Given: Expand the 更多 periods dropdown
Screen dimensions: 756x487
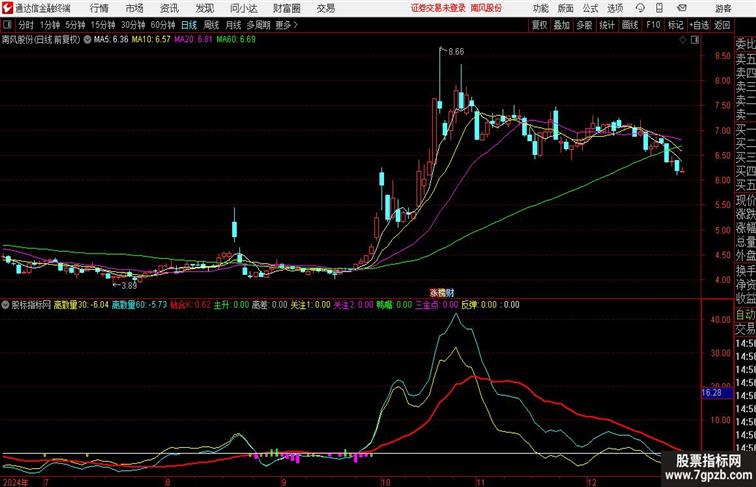Looking at the screenshot, I should [286, 25].
